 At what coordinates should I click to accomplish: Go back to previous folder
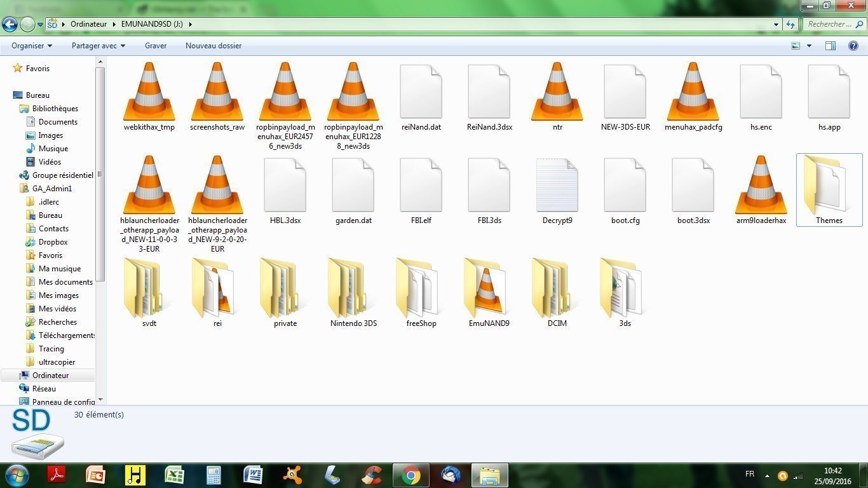(x=10, y=24)
